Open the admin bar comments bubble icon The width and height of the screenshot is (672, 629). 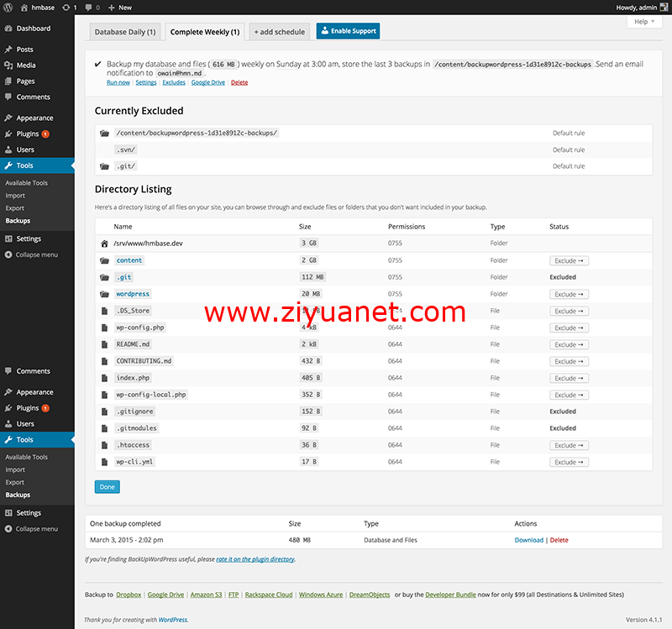[89, 8]
